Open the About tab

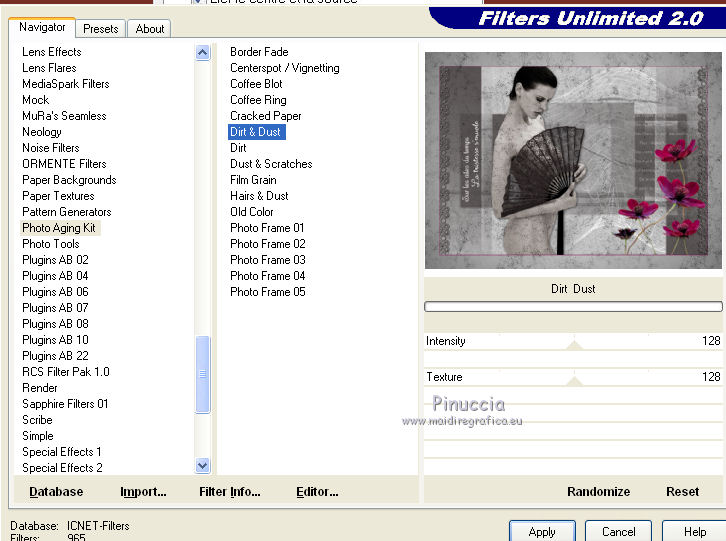click(x=150, y=29)
